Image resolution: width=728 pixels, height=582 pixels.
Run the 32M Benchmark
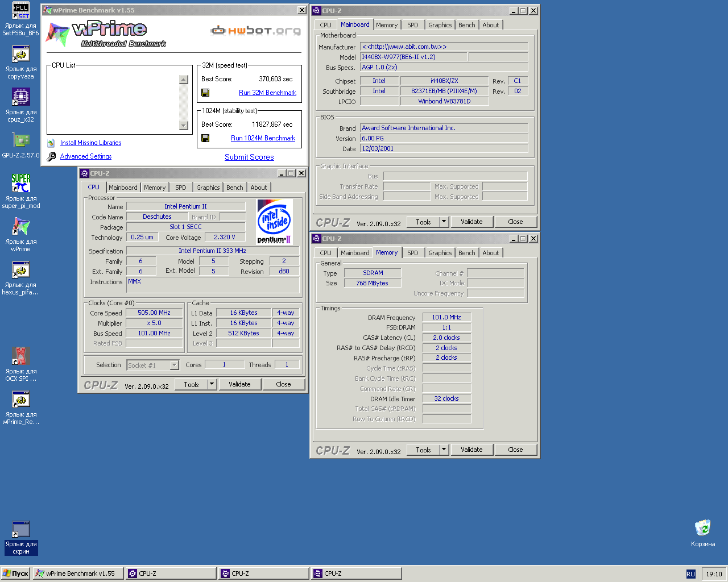tap(267, 93)
